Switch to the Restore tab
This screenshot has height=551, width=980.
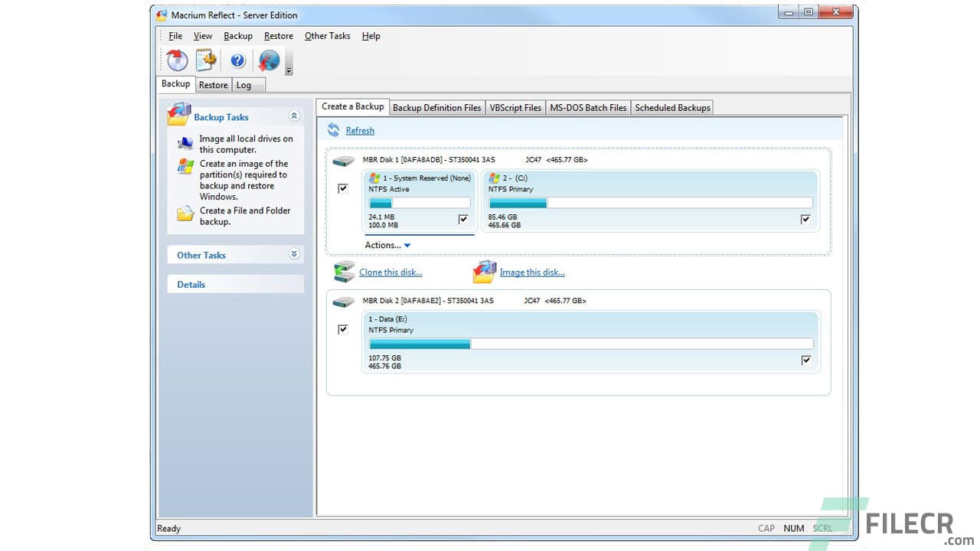click(213, 85)
